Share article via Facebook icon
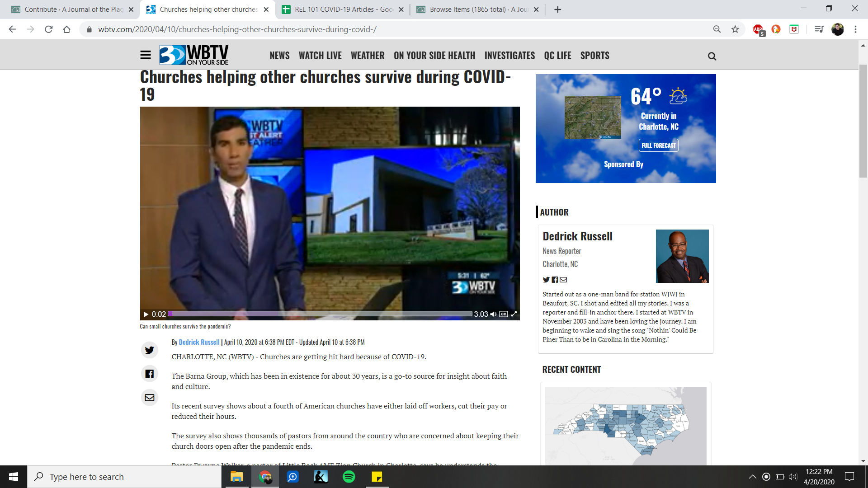This screenshot has height=488, width=868. 150,374
